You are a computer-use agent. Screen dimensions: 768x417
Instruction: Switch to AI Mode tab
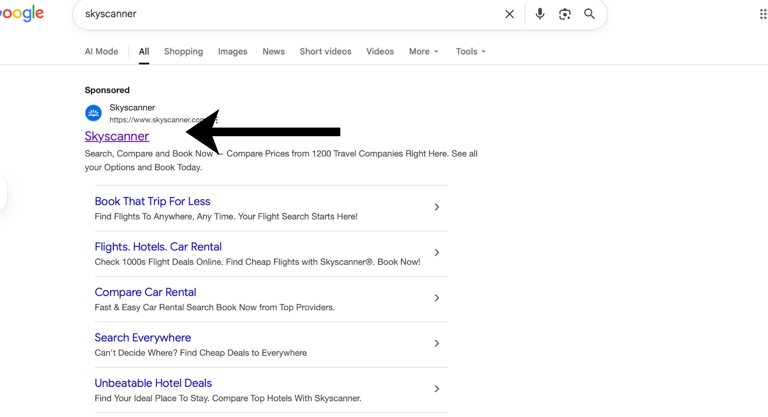[101, 51]
